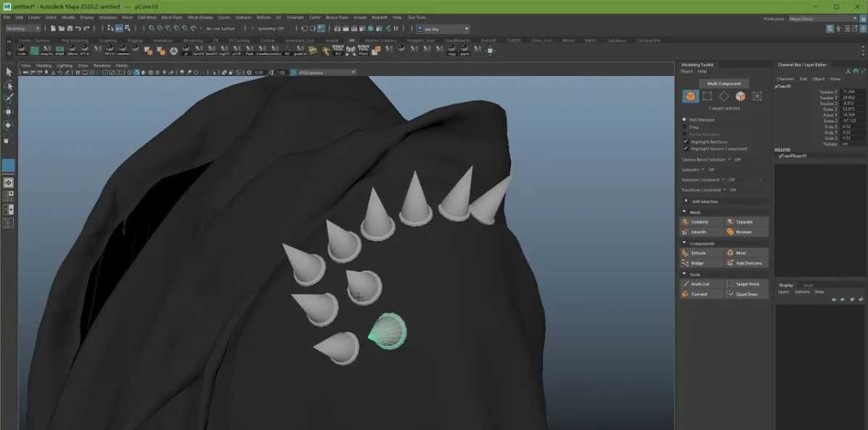
Task: Open the Modeling menu set dropdown
Action: pyautogui.click(x=23, y=29)
